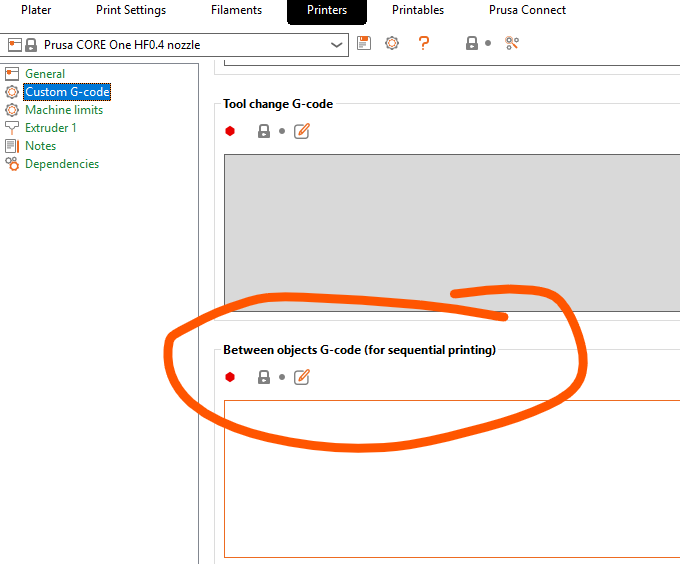680x564 pixels.
Task: Click Custom G-code gear icon
Action: 12,92
